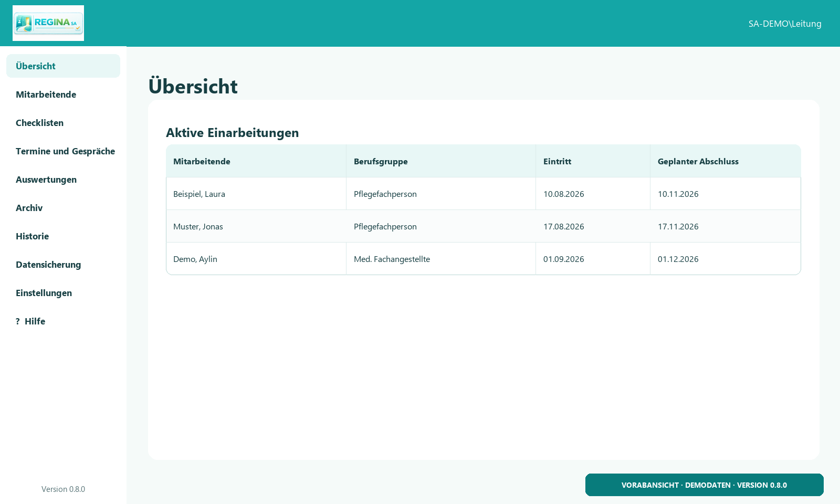Click Pflegefachperson in Laura Beispiel's row
840x504 pixels.
click(x=385, y=194)
